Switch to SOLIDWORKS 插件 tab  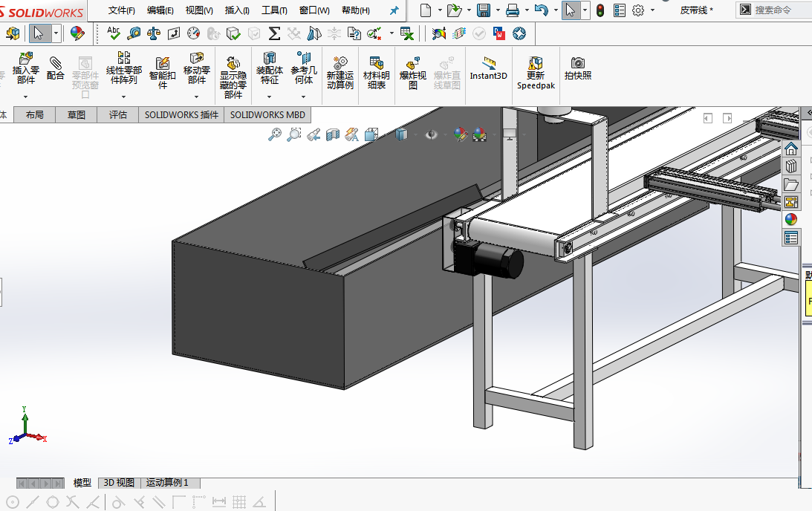[x=181, y=115]
